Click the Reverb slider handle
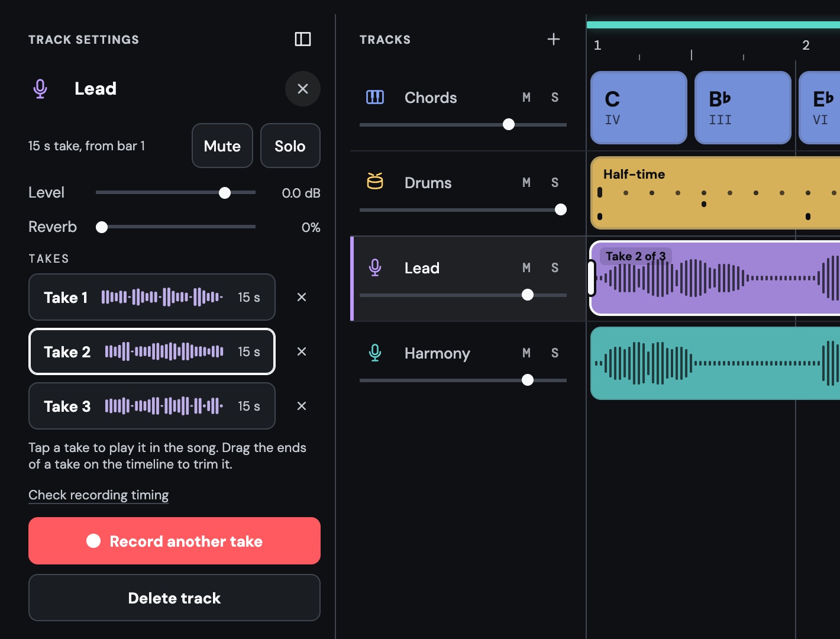The width and height of the screenshot is (840, 639). [102, 227]
